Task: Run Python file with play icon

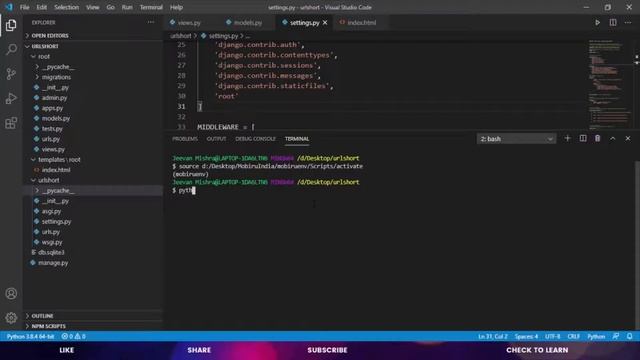Action: [597, 22]
